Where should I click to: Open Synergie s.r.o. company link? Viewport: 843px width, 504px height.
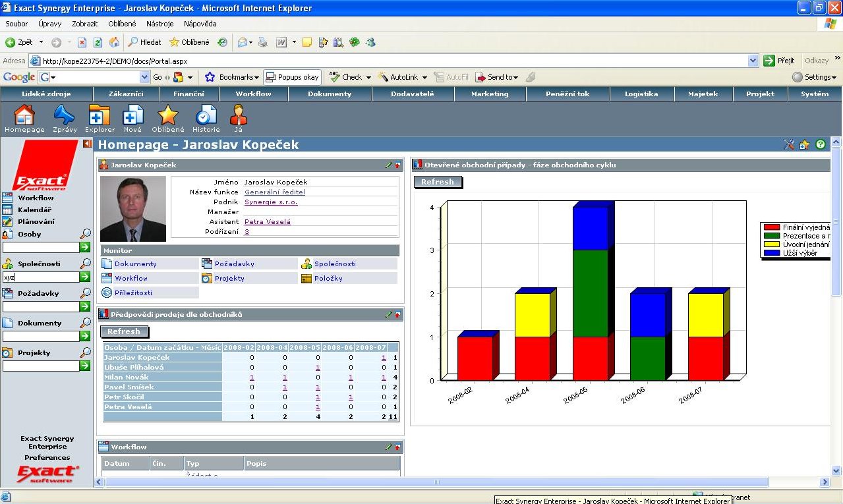tap(271, 202)
